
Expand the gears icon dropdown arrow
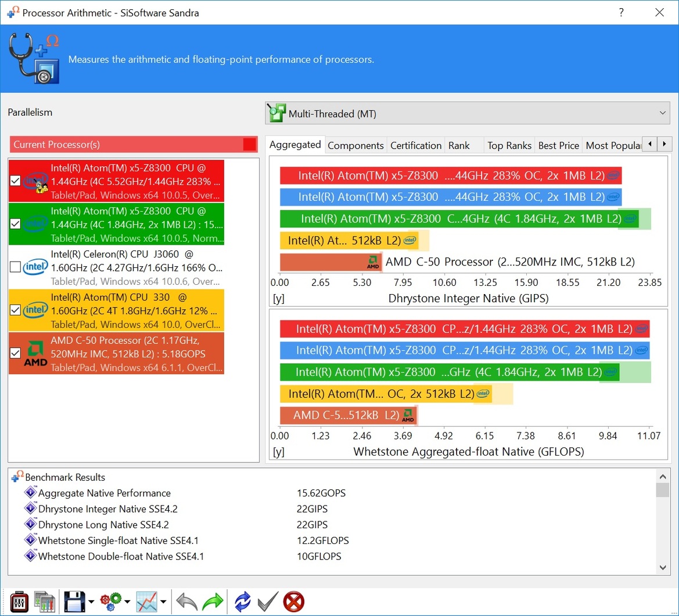pos(127,601)
